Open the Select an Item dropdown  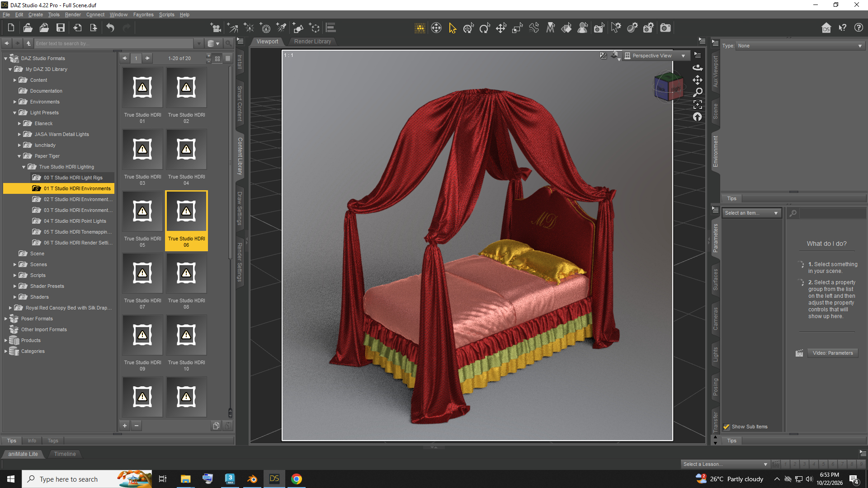coord(752,213)
